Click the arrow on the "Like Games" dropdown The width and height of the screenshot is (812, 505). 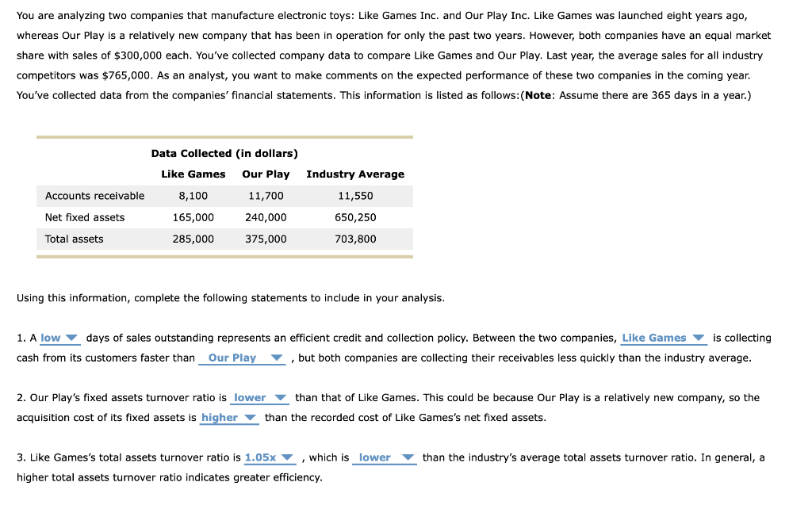pos(698,338)
